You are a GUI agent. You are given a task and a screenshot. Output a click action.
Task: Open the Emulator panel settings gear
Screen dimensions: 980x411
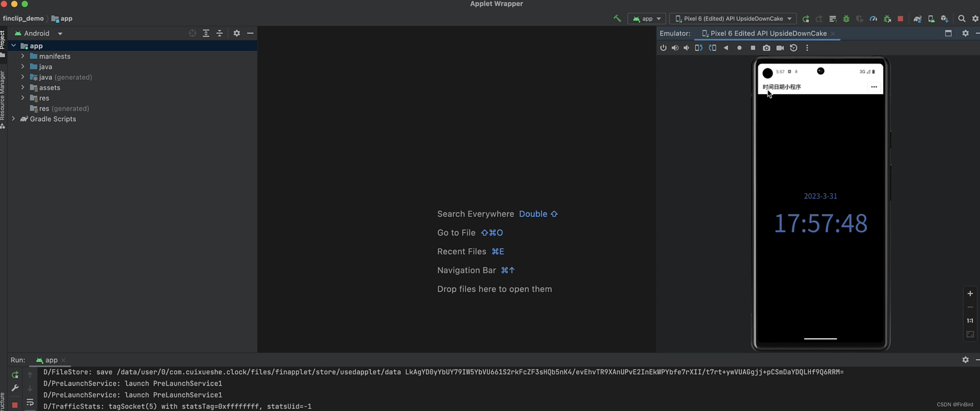click(965, 33)
